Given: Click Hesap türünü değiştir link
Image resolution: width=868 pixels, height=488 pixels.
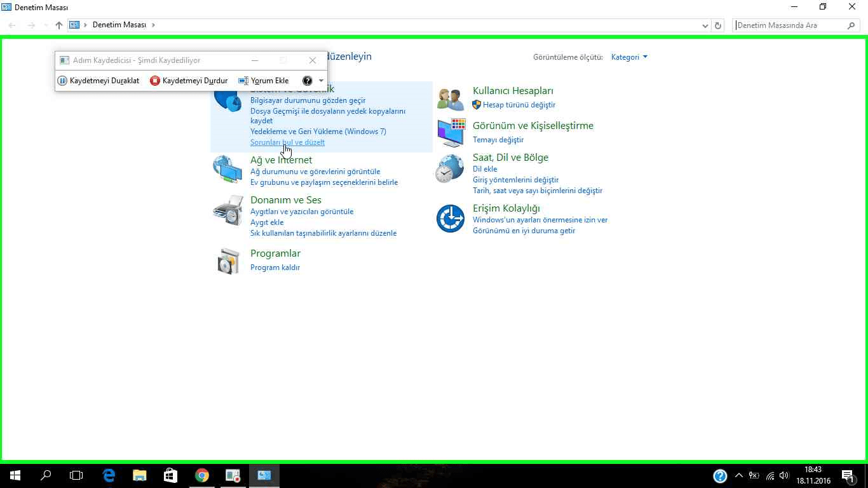Looking at the screenshot, I should [519, 105].
